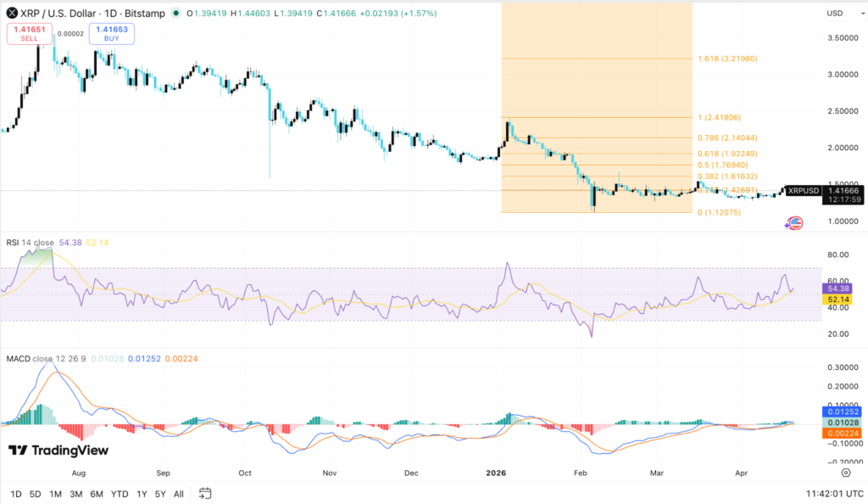Click the BUY button showing 1.41653
Screen dimensions: 868x504
tap(110, 35)
